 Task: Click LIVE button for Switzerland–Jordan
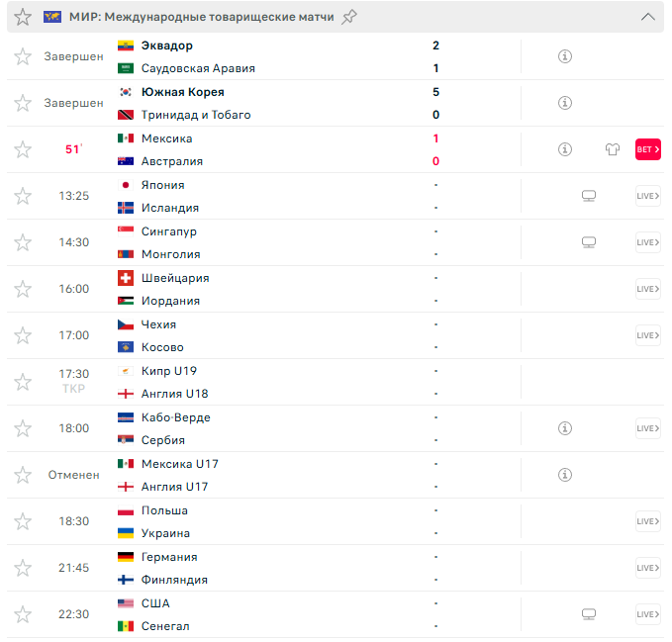click(x=647, y=289)
